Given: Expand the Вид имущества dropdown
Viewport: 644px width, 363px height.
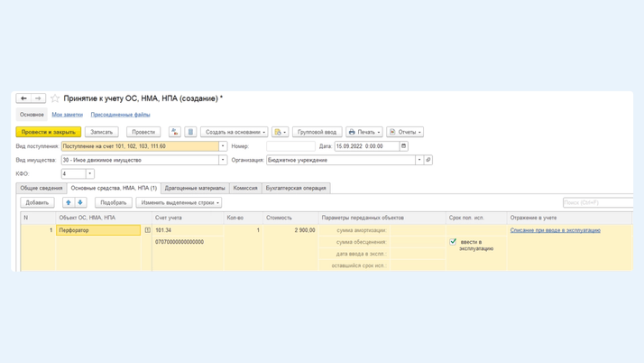Looking at the screenshot, I should (223, 160).
